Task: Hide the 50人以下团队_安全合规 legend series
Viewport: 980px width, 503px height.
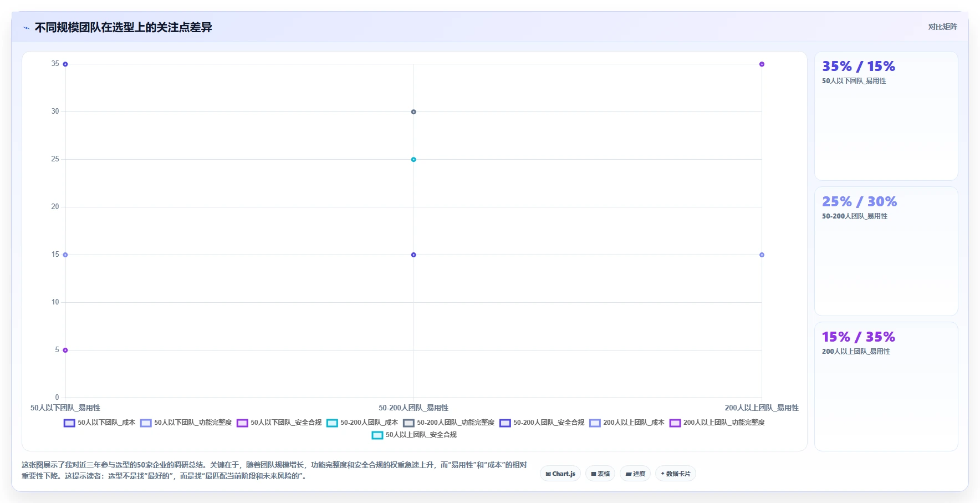Action: 279,423
